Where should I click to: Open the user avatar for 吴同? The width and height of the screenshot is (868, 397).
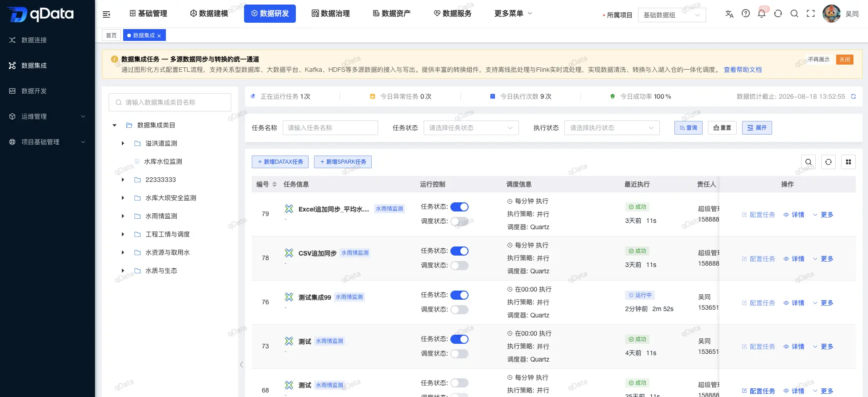(x=832, y=14)
